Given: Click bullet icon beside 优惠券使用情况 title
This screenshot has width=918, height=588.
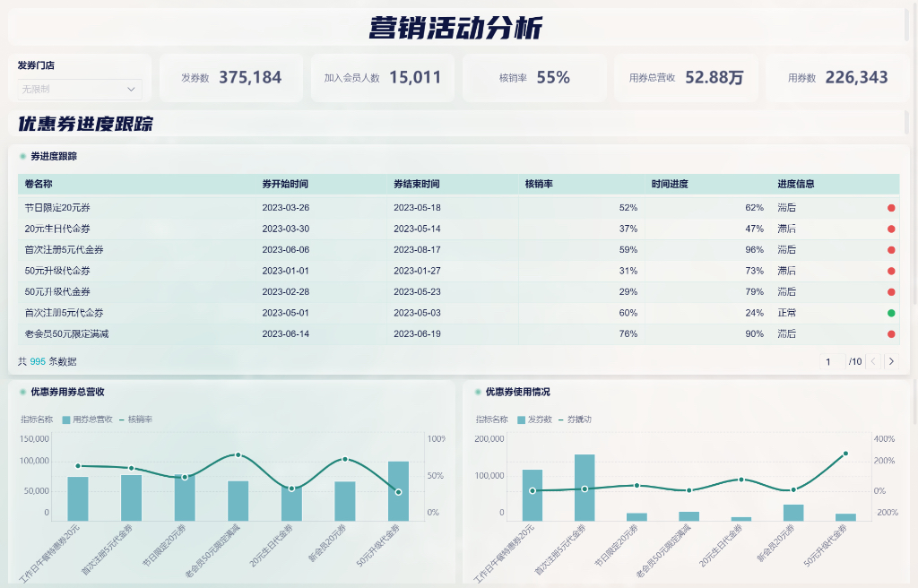Looking at the screenshot, I should point(477,392).
